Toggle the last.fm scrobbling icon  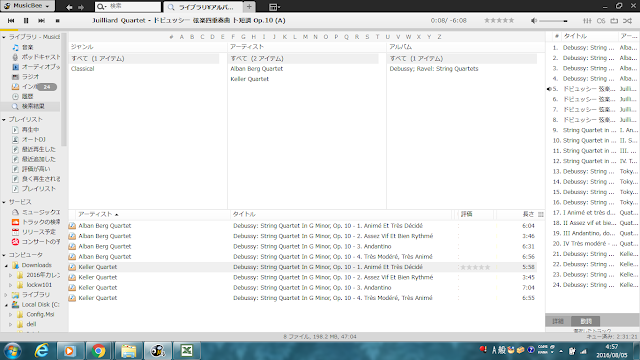[x=601, y=20]
